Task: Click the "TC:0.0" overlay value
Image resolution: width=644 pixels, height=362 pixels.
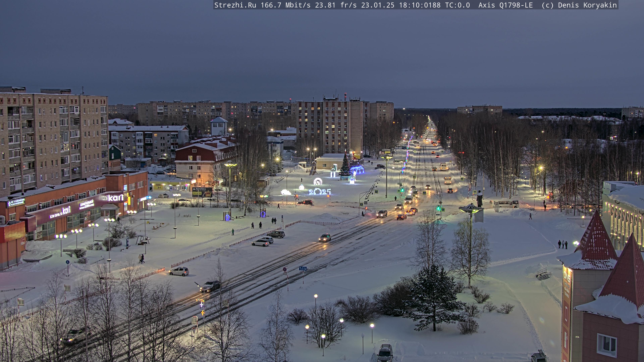Action: tap(458, 5)
